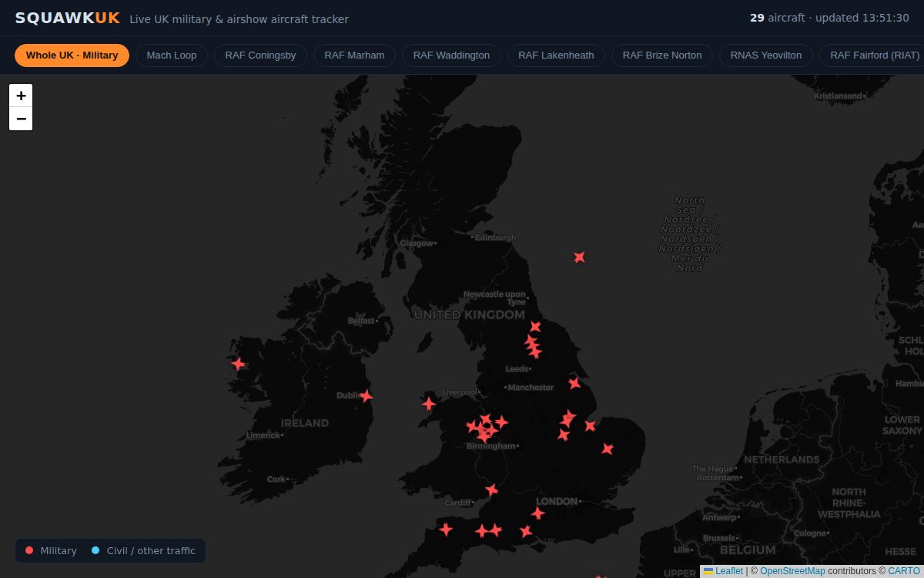
Task: Click the "updated 13:51:30" timestamp
Action: 862,18
